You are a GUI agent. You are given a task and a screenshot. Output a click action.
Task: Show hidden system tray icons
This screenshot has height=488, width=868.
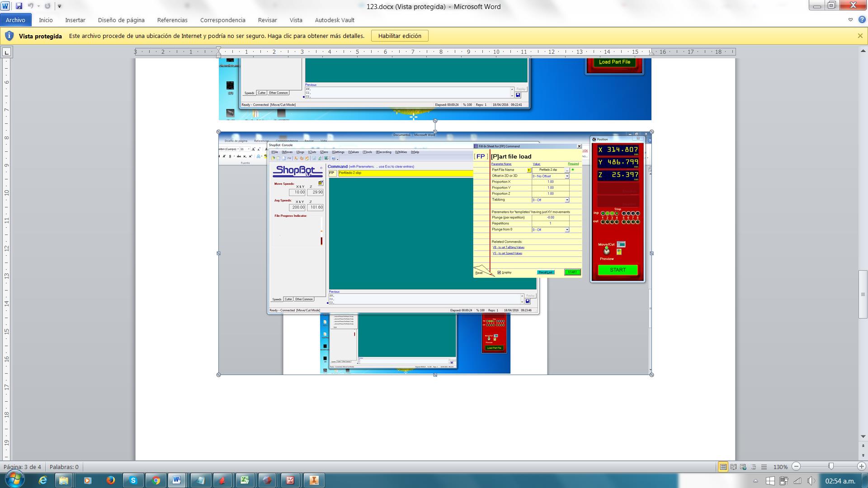click(x=755, y=481)
